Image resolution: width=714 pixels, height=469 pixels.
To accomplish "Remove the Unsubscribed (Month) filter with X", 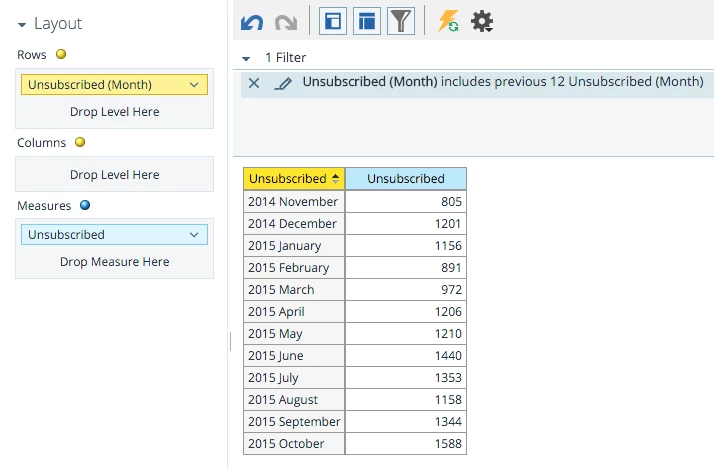I will pos(254,83).
